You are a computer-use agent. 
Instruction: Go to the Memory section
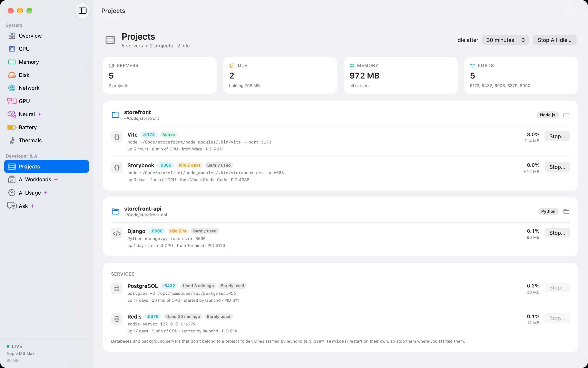pyautogui.click(x=46, y=62)
